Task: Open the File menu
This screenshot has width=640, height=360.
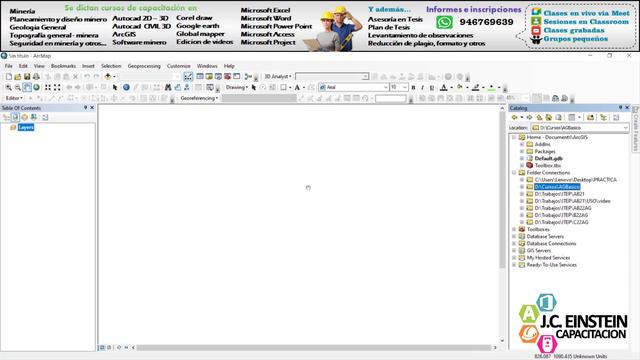Action: point(9,66)
